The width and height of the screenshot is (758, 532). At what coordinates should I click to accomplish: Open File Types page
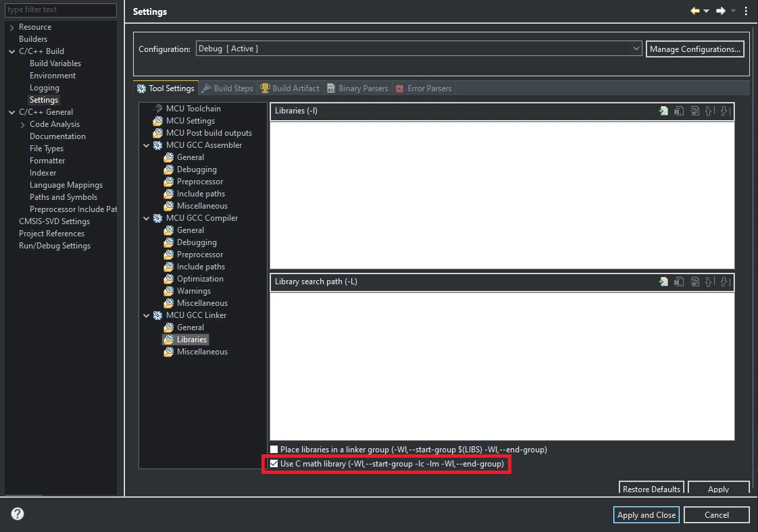(47, 149)
